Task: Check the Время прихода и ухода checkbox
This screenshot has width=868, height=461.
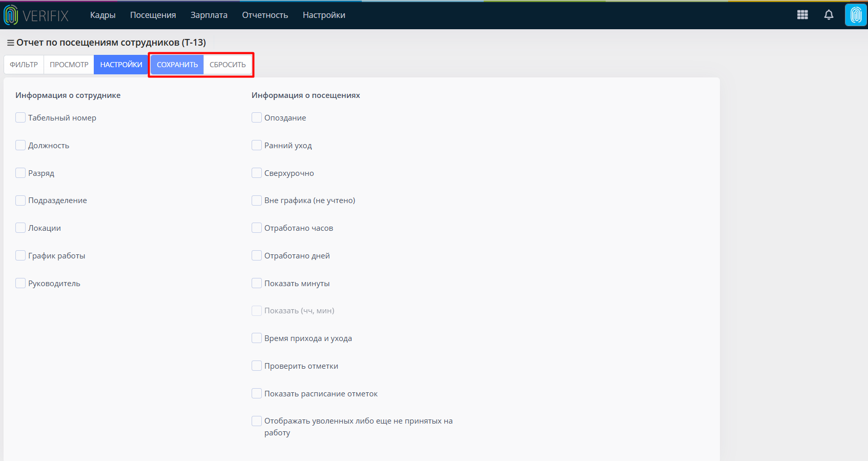Action: pos(257,338)
